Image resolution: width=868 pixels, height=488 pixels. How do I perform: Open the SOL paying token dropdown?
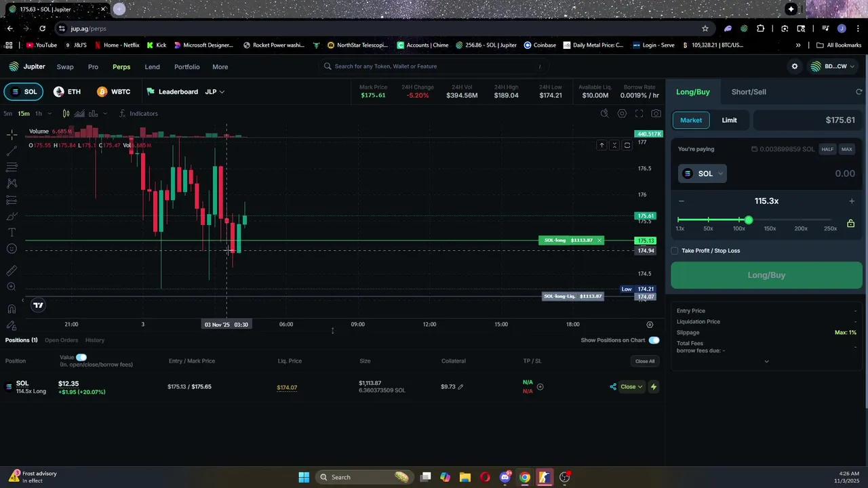(703, 174)
